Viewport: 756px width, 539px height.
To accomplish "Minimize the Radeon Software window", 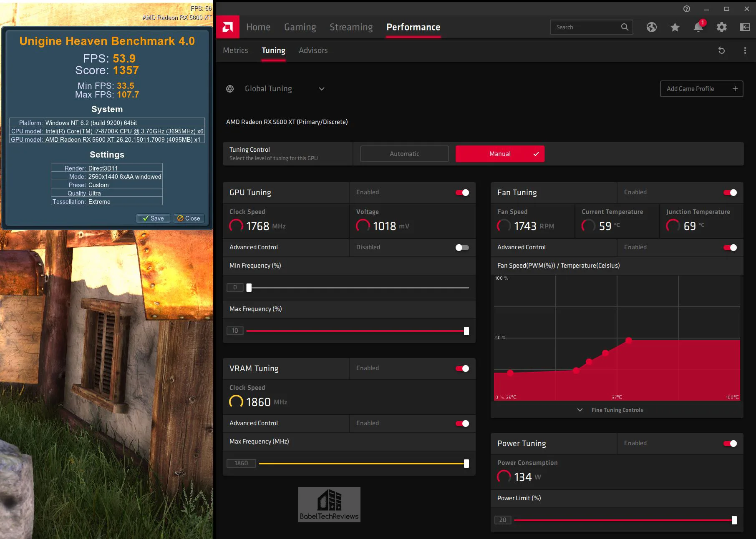I will [x=707, y=9].
